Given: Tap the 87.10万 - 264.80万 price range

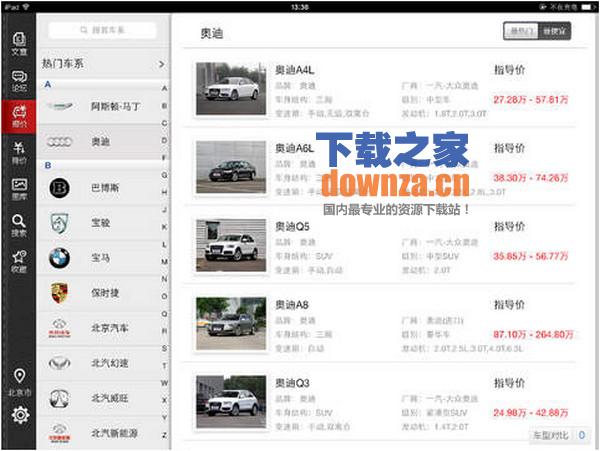Looking at the screenshot, I should 533,334.
